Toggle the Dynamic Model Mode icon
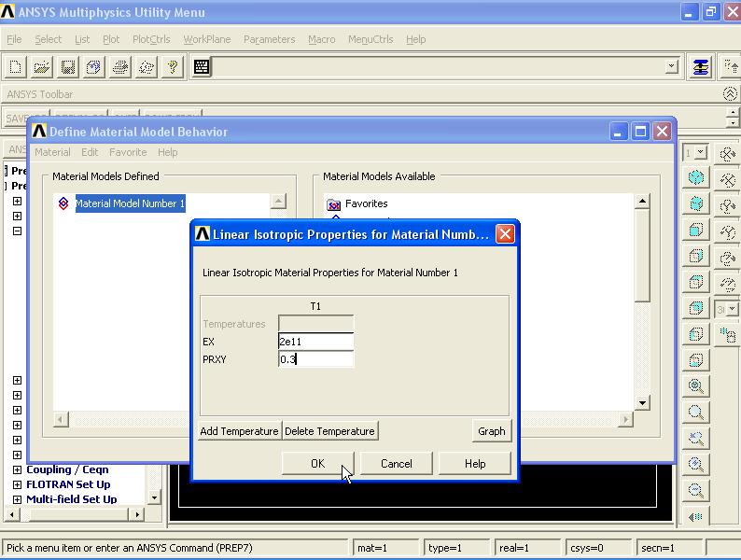Image resolution: width=741 pixels, height=560 pixels. coord(728,334)
